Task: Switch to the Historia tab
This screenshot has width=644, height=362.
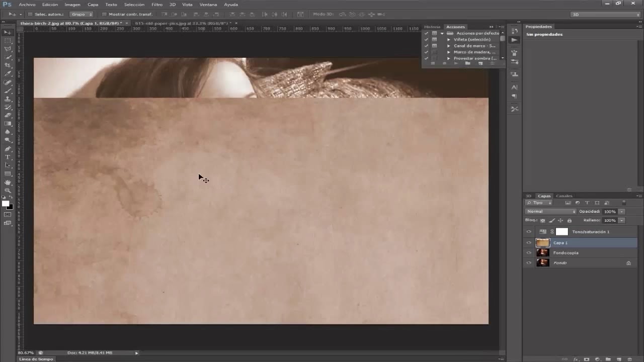Action: 432,27
